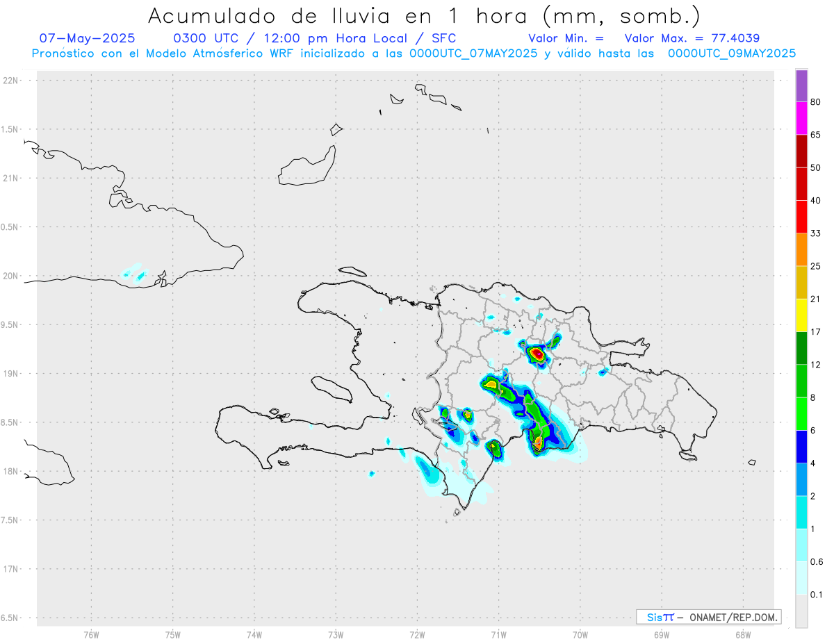The image size is (834, 644).
Task: Click the '74W' longitude label
Action: (254, 635)
